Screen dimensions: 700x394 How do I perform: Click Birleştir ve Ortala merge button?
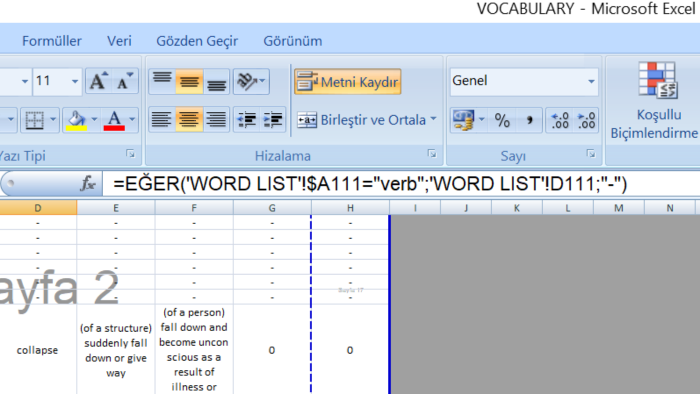pyautogui.click(x=362, y=120)
